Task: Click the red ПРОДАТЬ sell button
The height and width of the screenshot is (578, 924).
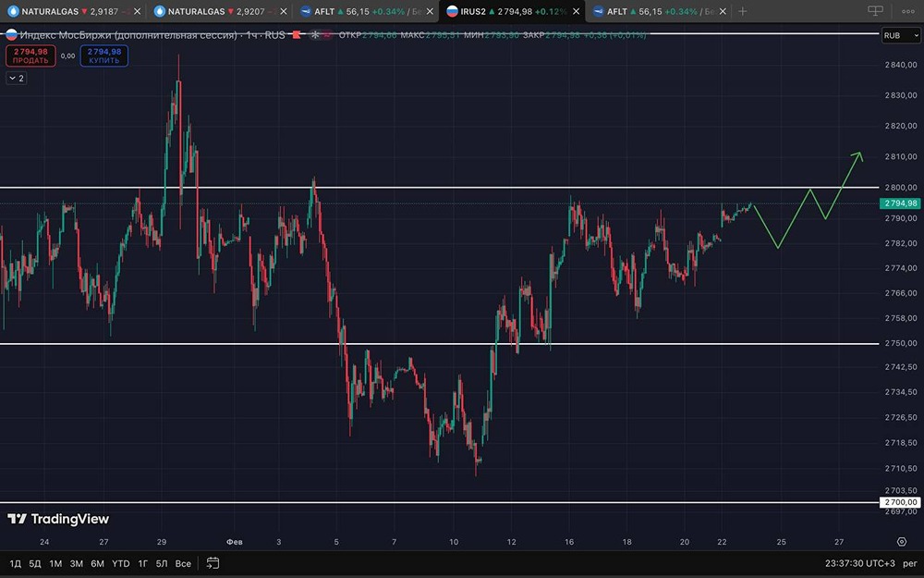Action: click(30, 56)
